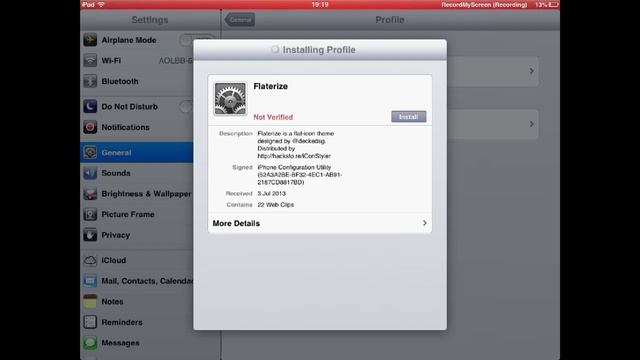Viewport: 640px width, 360px height.
Task: Tap the '22 Web Clips' contents value
Action: click(x=276, y=204)
